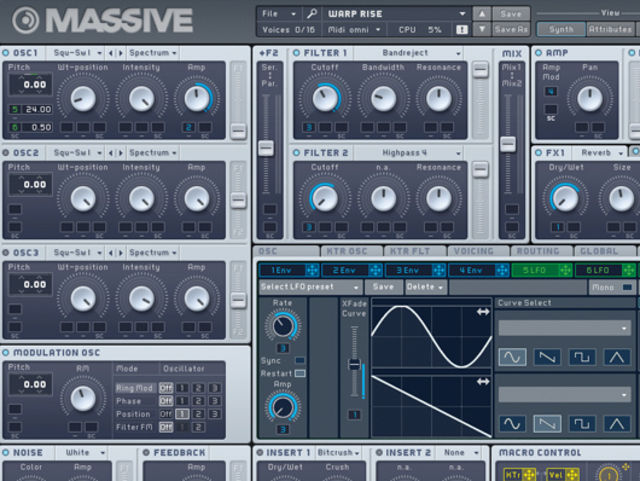The width and height of the screenshot is (640, 481).
Task: Open the Select LFO preset dropdown
Action: 310,287
